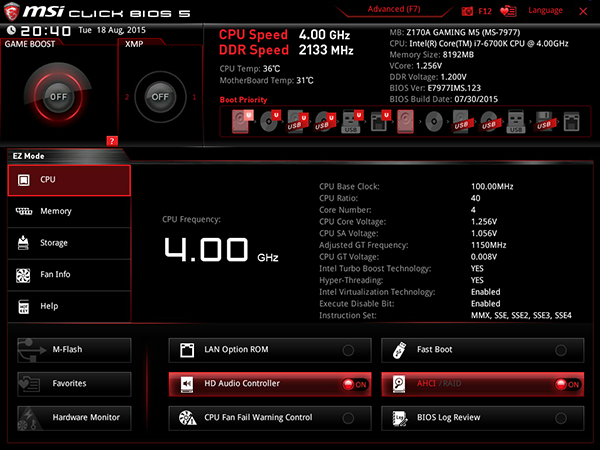The image size is (600, 450).
Task: Click the clock icon beside the time
Action: click(x=11, y=30)
